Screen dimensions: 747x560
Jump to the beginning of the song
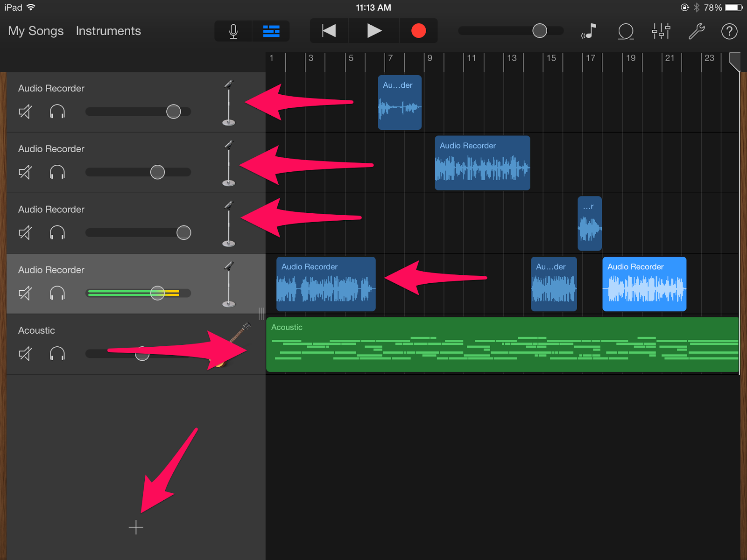click(x=329, y=31)
